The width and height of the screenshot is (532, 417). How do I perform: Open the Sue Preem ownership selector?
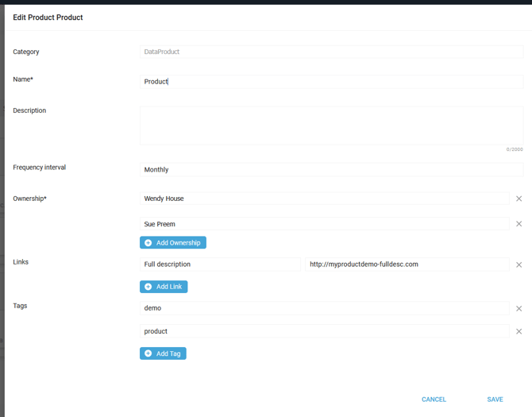(x=324, y=224)
